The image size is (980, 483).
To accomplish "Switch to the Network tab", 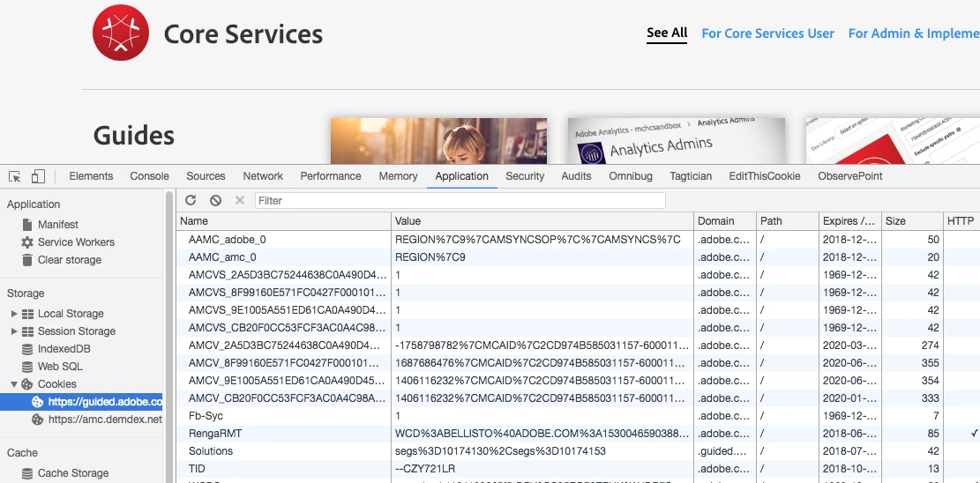I will 263,176.
